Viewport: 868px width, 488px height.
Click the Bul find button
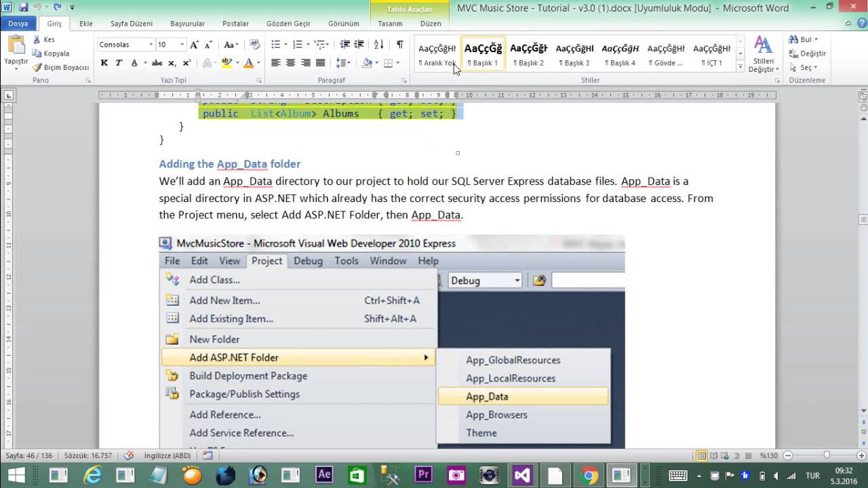[804, 39]
